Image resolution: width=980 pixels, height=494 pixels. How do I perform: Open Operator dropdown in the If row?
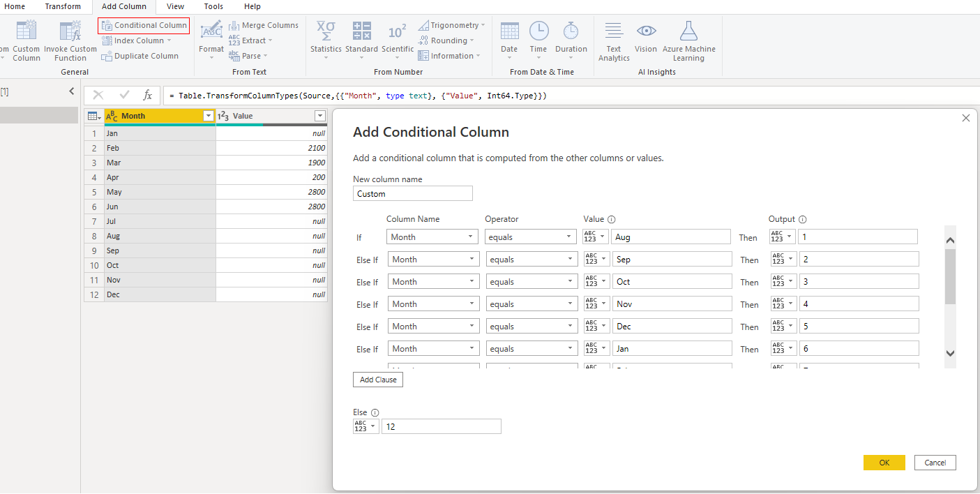click(x=531, y=237)
